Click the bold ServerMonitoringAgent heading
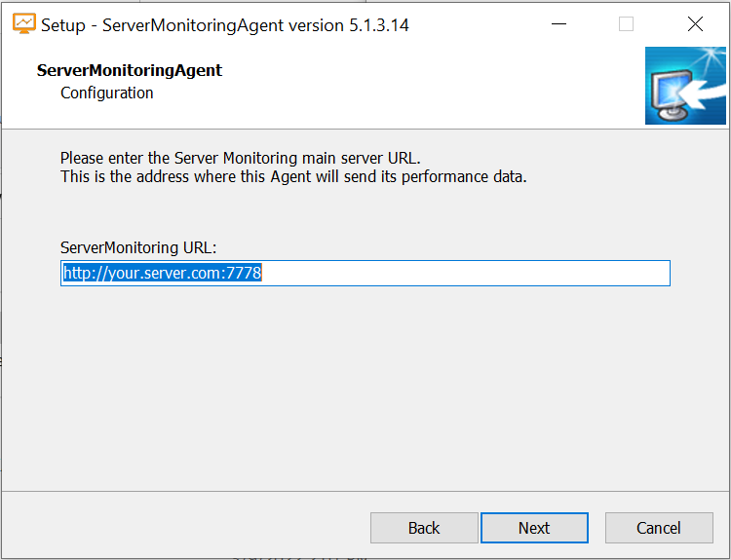Viewport: 731px width, 560px height. (130, 70)
